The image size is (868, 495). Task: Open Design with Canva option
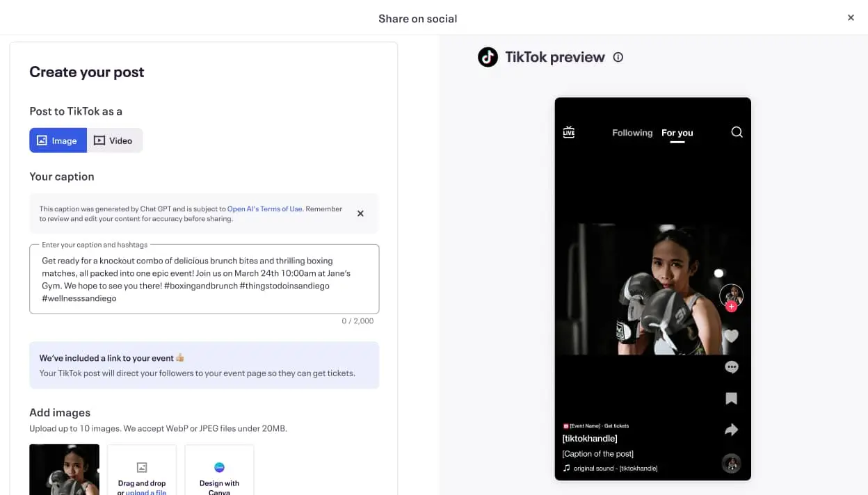pos(219,471)
